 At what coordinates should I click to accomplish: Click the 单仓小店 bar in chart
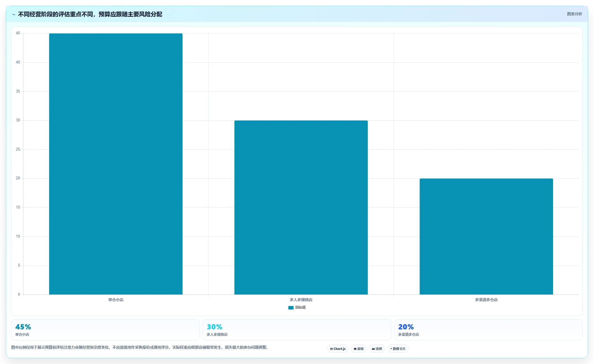[x=116, y=164]
